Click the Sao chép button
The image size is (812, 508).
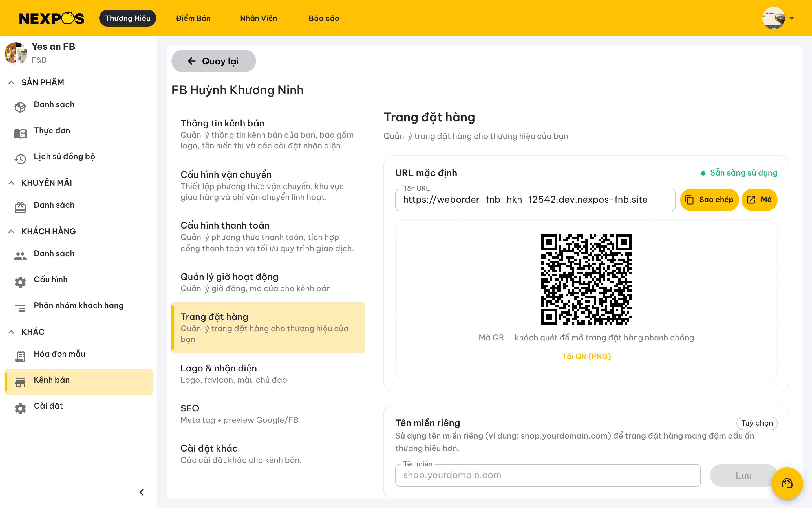pos(709,200)
